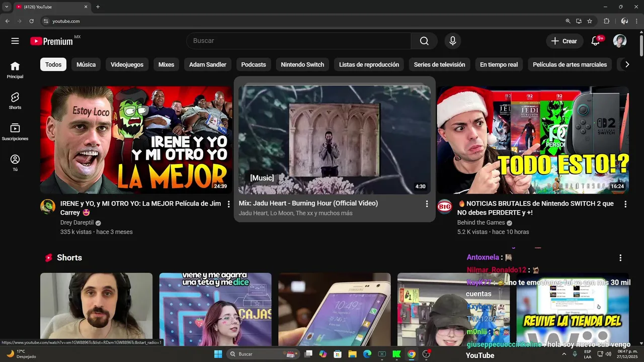View site information icon in address bar
This screenshot has height=362, width=644.
pyautogui.click(x=46, y=21)
